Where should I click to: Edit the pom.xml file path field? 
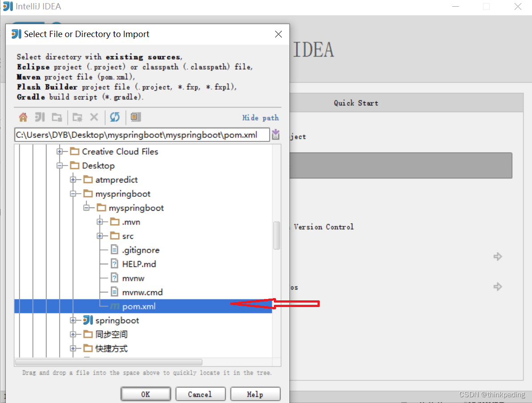(x=142, y=135)
